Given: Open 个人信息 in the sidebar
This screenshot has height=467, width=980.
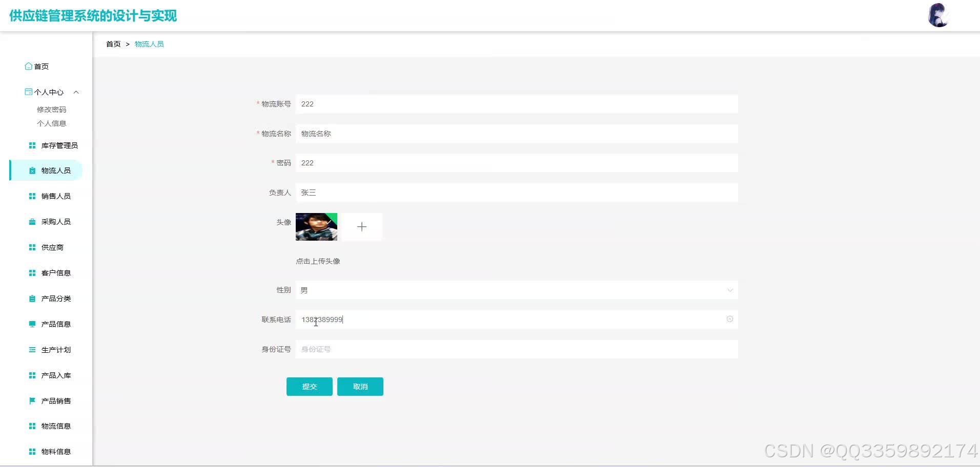Looking at the screenshot, I should tap(51, 123).
